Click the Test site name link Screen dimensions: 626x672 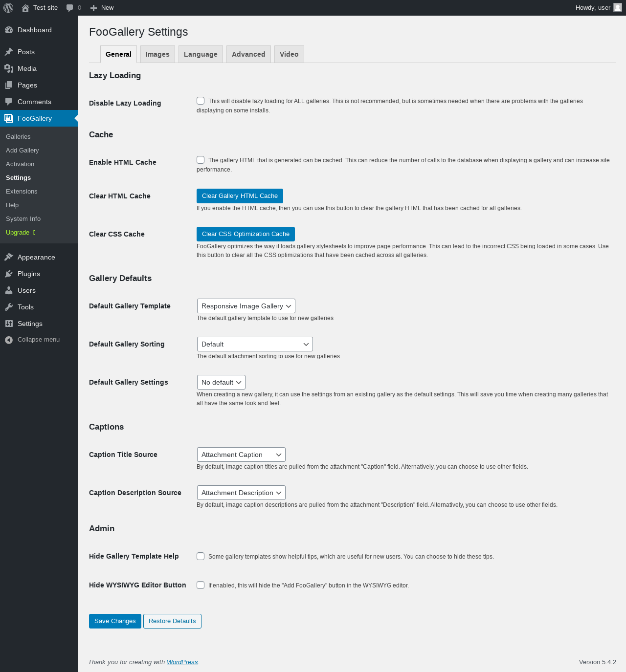tap(45, 8)
